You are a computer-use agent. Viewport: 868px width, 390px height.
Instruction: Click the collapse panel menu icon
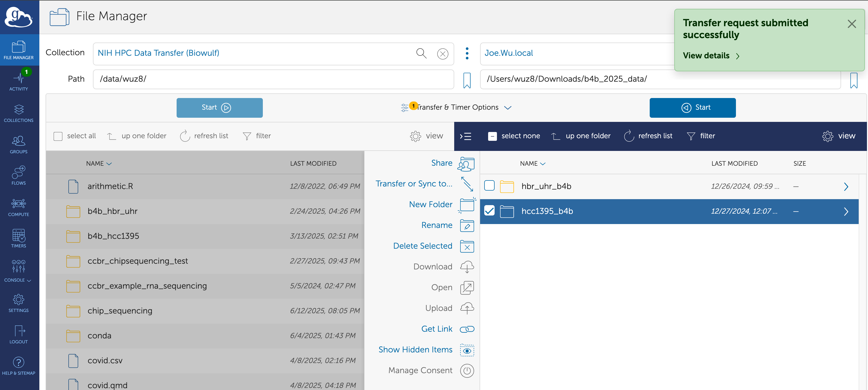466,136
